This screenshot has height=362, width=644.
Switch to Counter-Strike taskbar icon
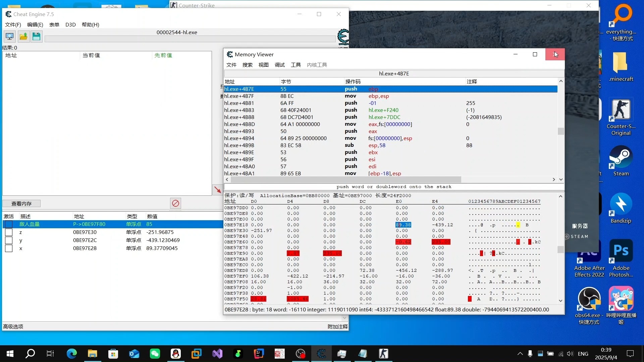[x=383, y=354]
